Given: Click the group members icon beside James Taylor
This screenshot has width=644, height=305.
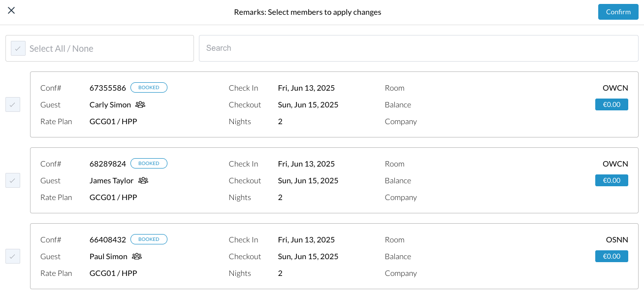Looking at the screenshot, I should (x=143, y=180).
